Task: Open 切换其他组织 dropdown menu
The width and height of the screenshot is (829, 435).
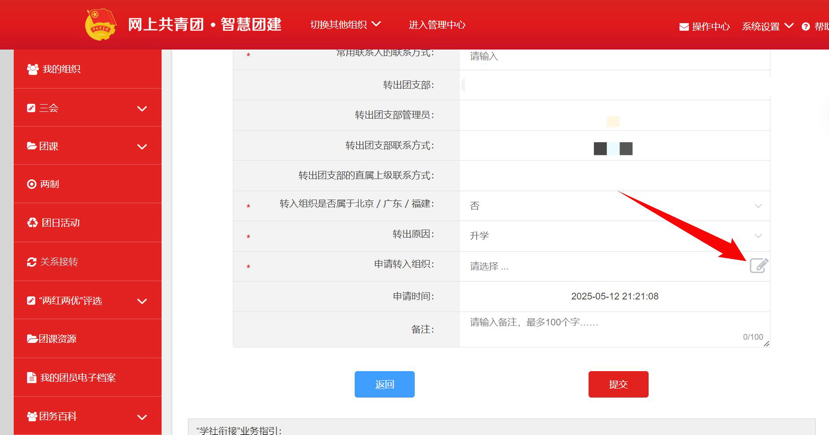Action: [x=345, y=25]
